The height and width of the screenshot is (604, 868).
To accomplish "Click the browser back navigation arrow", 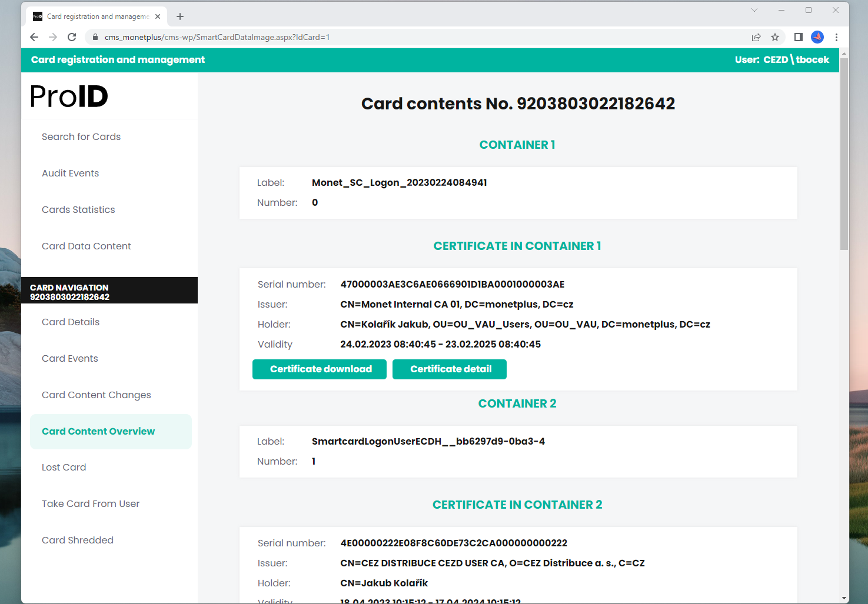I will point(34,36).
